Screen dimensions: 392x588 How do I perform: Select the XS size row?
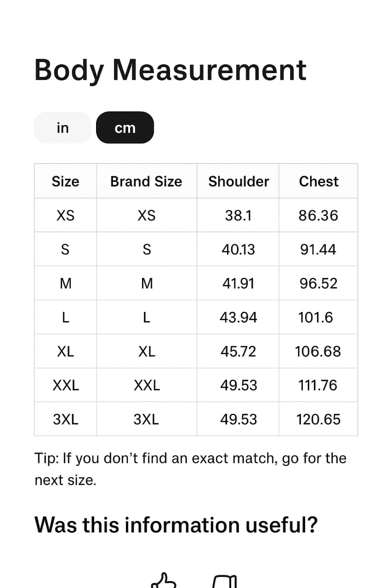[x=65, y=215]
